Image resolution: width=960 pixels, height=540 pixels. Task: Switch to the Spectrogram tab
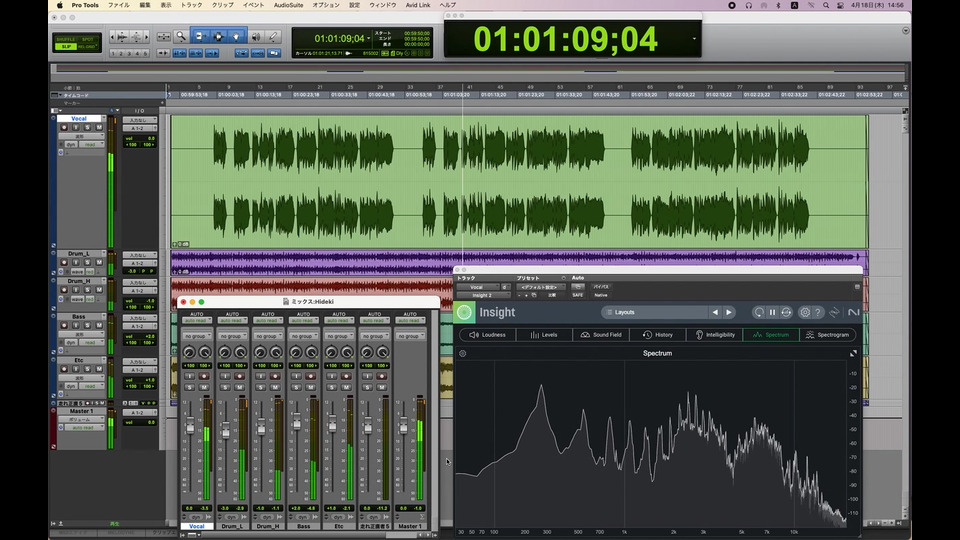pyautogui.click(x=828, y=335)
